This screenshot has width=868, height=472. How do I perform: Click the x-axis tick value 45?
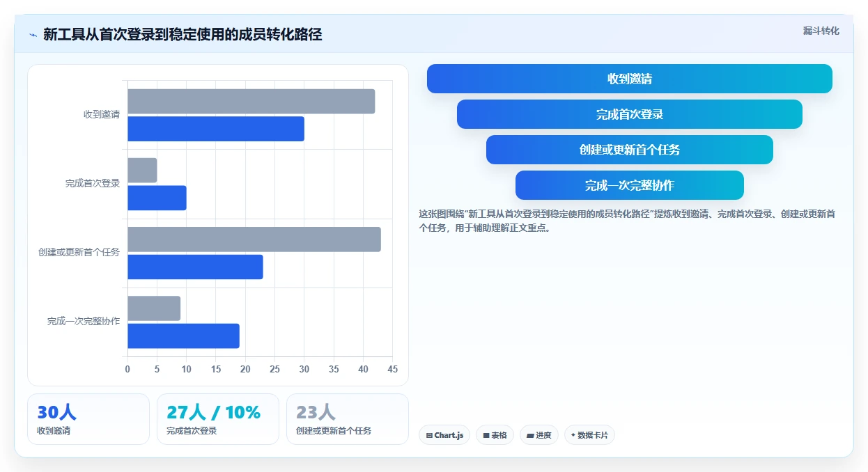point(393,369)
